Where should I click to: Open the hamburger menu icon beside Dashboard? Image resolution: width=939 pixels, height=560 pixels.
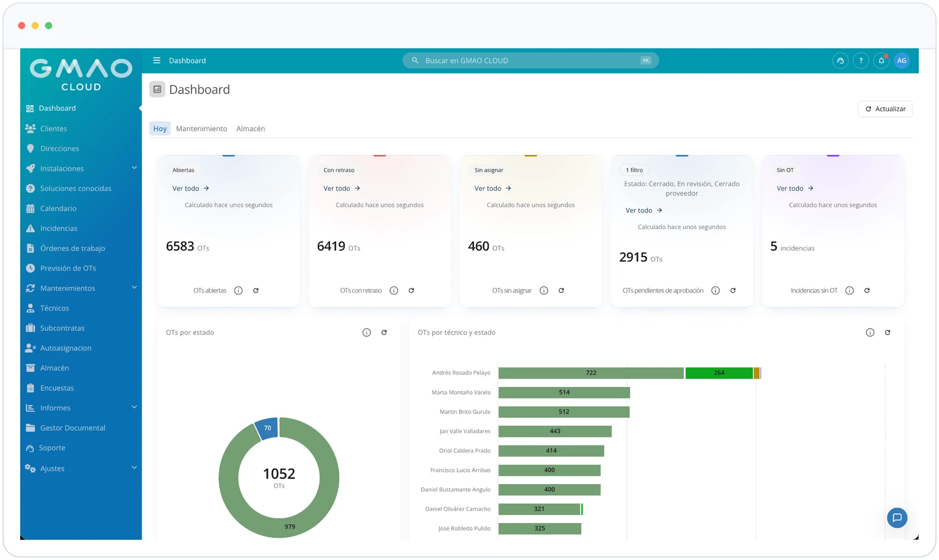coord(157,61)
